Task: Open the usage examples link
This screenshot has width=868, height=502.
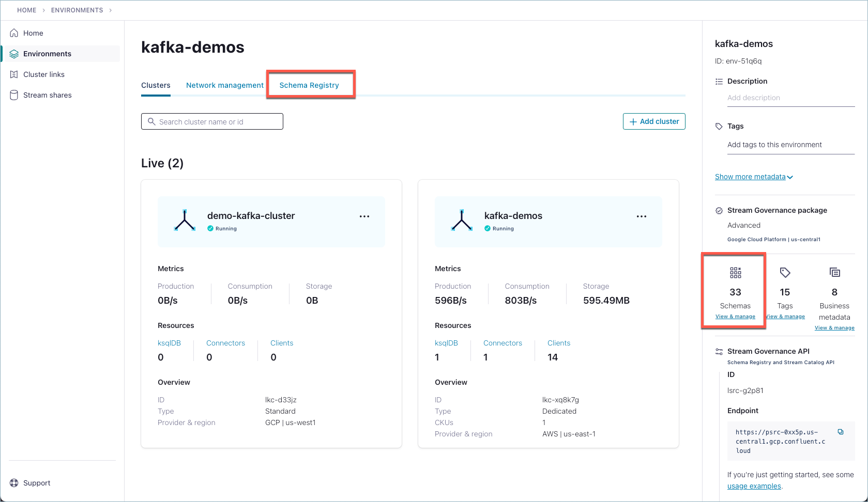Action: 754,486
